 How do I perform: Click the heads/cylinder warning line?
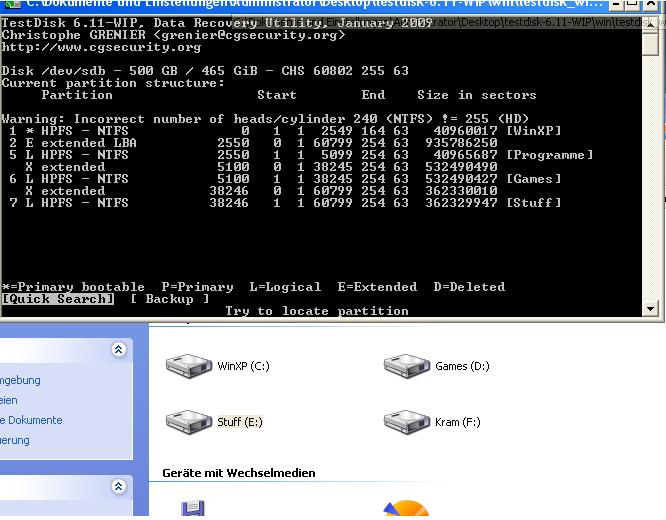[x=265, y=119]
